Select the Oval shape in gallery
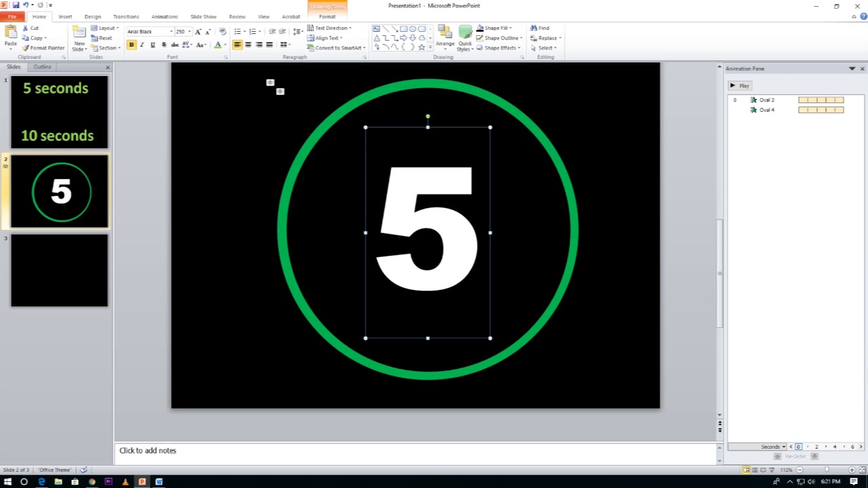The image size is (868, 488). coord(412,29)
